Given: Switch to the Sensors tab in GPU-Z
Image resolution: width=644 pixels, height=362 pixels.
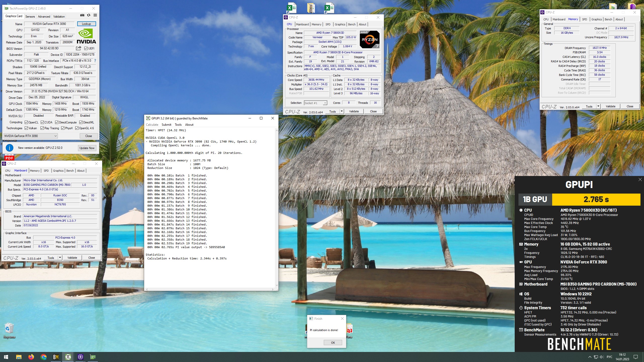Looking at the screenshot, I should (30, 17).
